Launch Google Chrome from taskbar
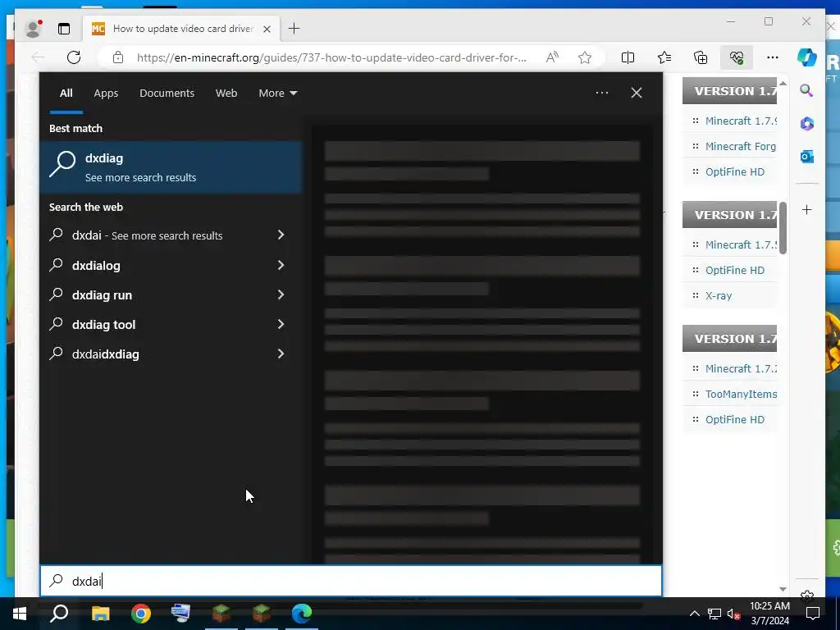Image resolution: width=840 pixels, height=630 pixels. (x=141, y=614)
